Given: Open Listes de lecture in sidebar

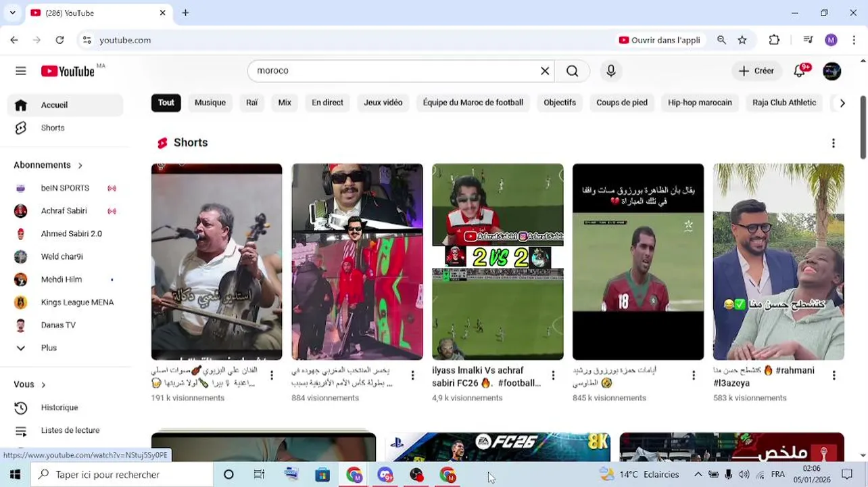Looking at the screenshot, I should (x=65, y=430).
